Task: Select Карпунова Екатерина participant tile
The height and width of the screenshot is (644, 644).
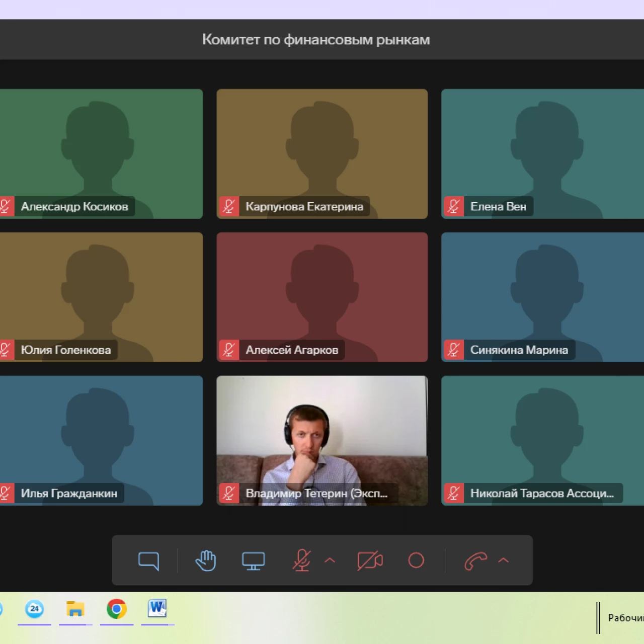Action: click(322, 154)
